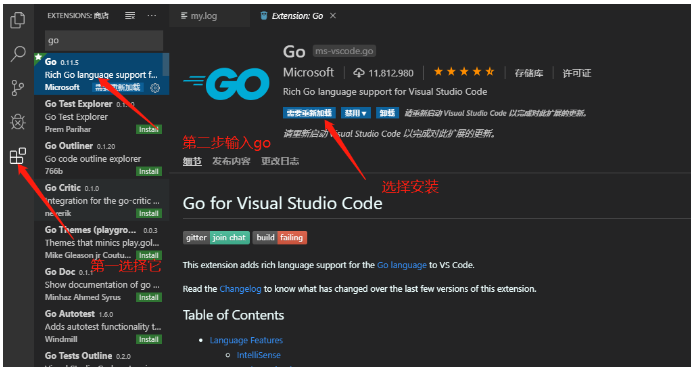Open the Go Themes (playground) entry
691x370 pixels.
pyautogui.click(x=101, y=242)
